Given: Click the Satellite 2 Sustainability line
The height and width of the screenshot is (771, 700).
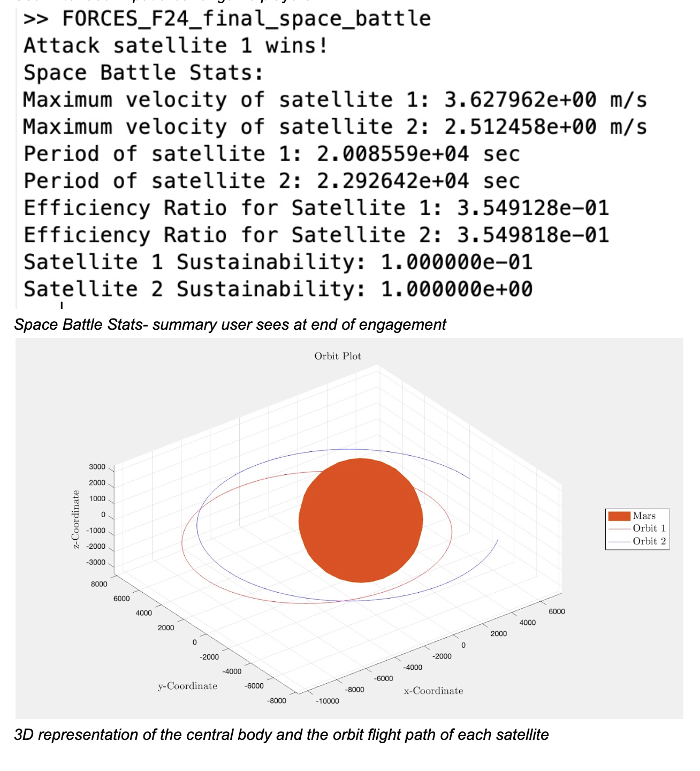Looking at the screenshot, I should pos(278,289).
